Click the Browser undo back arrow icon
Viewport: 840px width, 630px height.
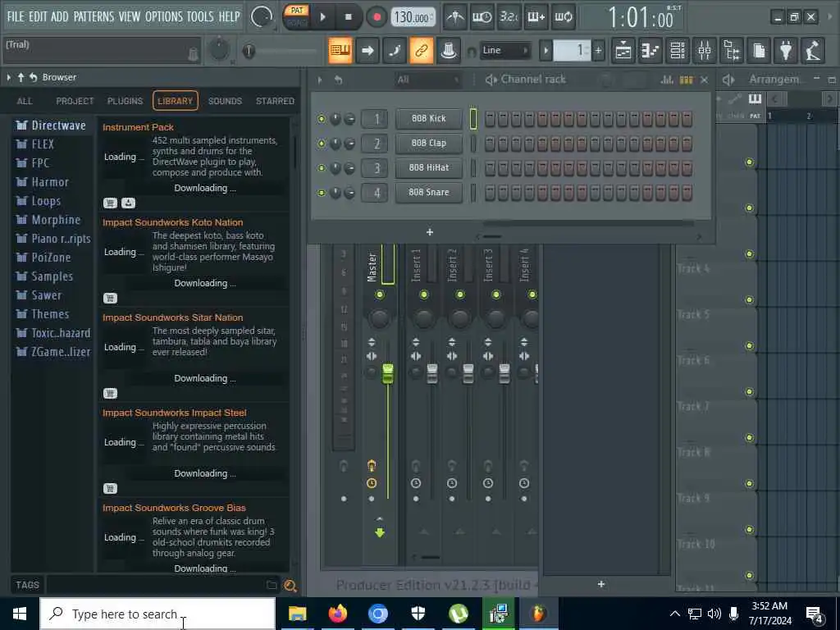coord(33,78)
